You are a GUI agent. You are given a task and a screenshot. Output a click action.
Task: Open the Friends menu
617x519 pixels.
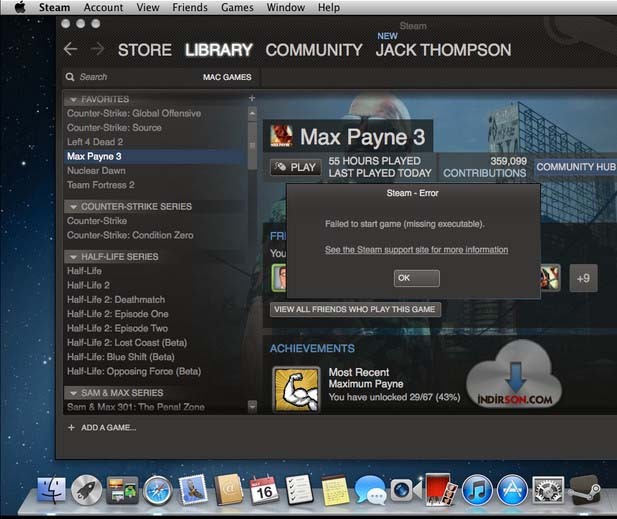tap(190, 7)
